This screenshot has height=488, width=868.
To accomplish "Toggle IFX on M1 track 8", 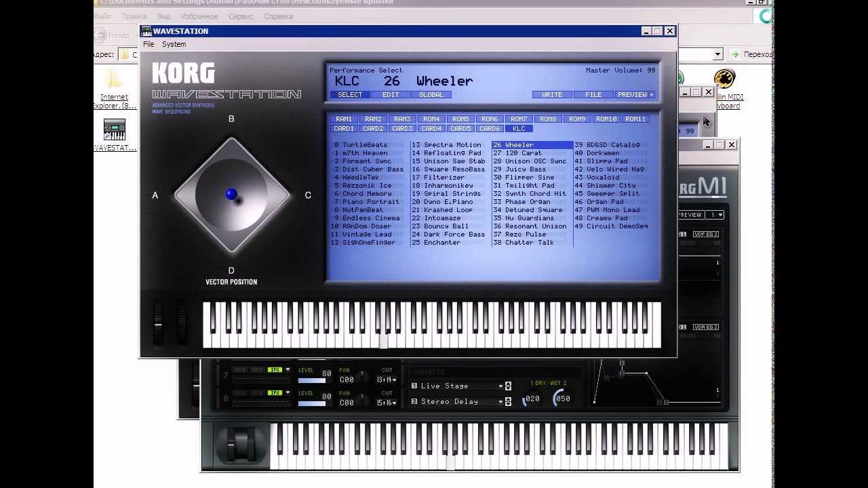I will coord(275,393).
